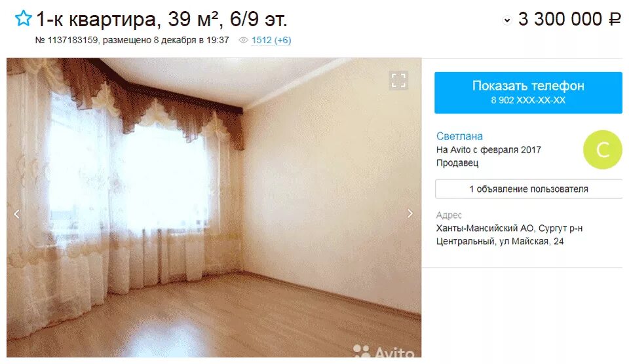Go to previous photo arrow
This screenshot has width=629, height=364.
pyautogui.click(x=16, y=213)
